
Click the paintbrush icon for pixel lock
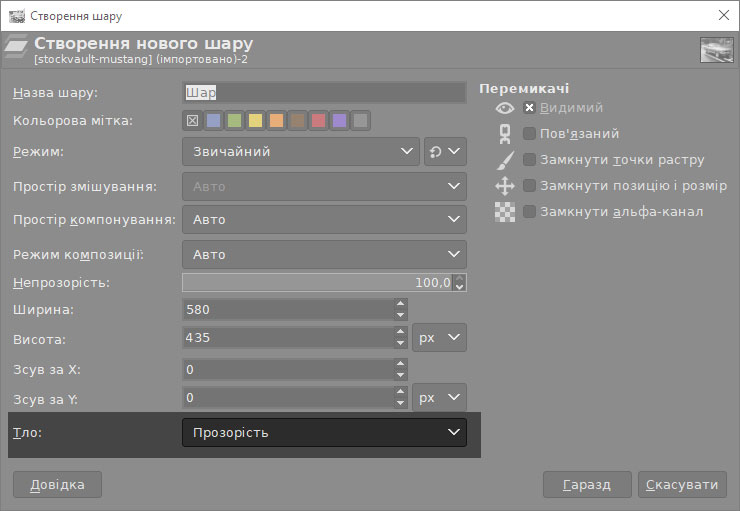coord(505,160)
